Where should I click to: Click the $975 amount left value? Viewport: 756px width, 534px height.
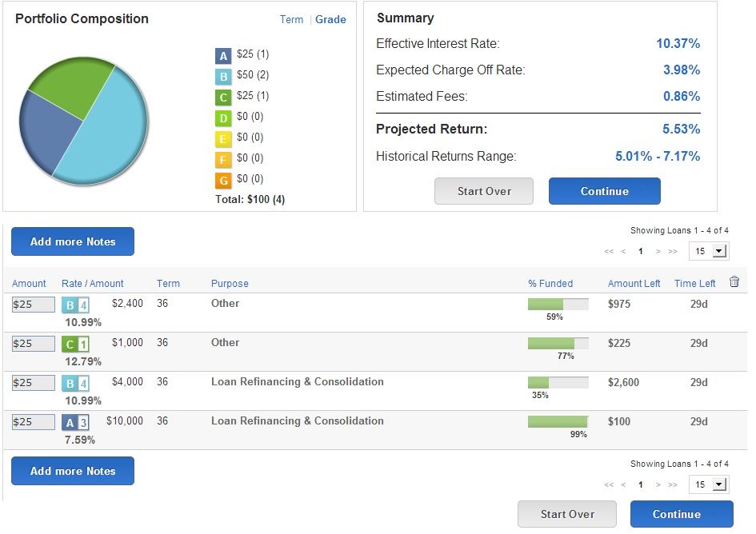pos(618,304)
